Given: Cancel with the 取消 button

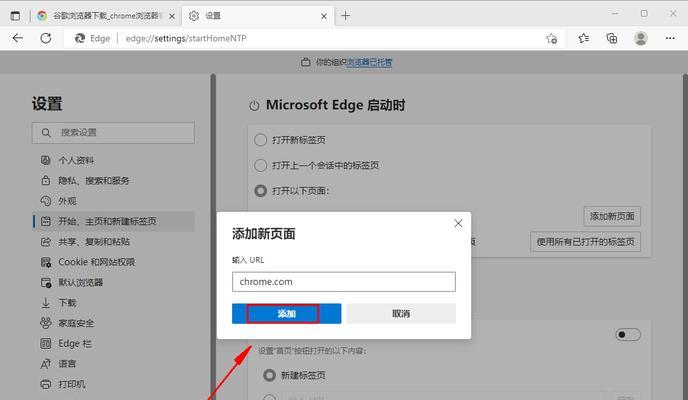Looking at the screenshot, I should (x=401, y=314).
